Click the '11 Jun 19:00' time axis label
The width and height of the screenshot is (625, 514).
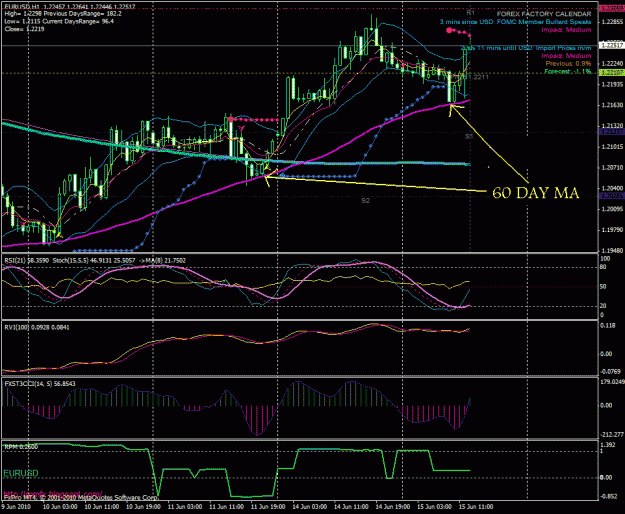coord(268,507)
